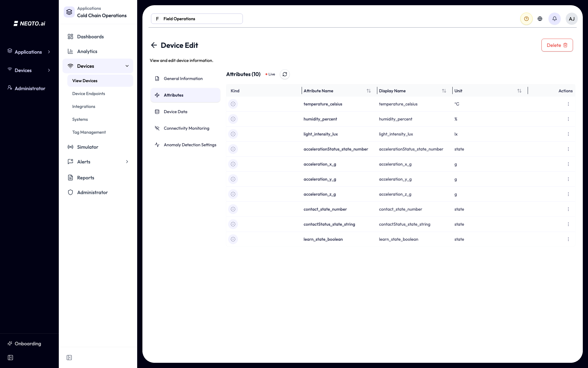Click the refresh attributes icon
This screenshot has height=368, width=588.
pyautogui.click(x=285, y=74)
